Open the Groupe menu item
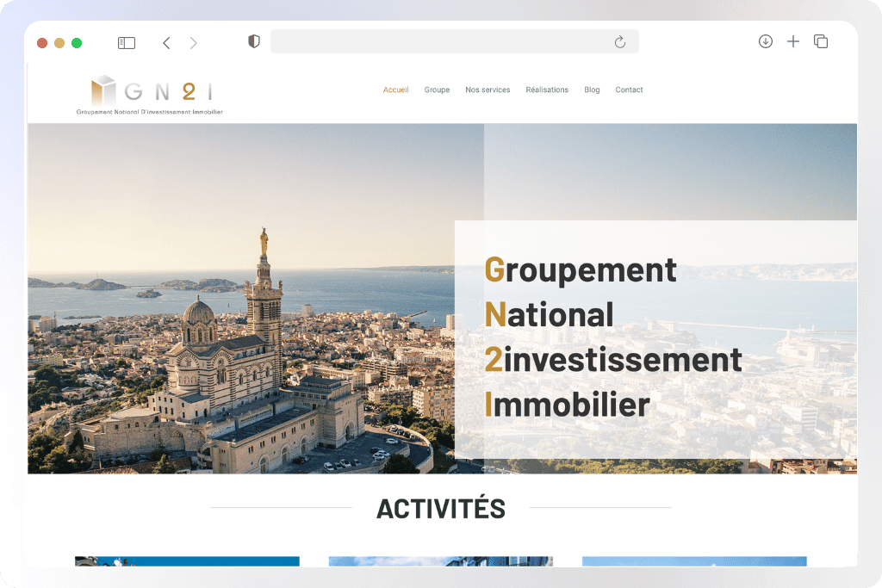 tap(437, 90)
